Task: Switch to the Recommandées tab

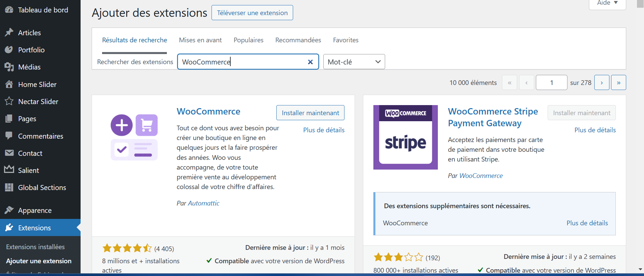Action: coord(298,40)
